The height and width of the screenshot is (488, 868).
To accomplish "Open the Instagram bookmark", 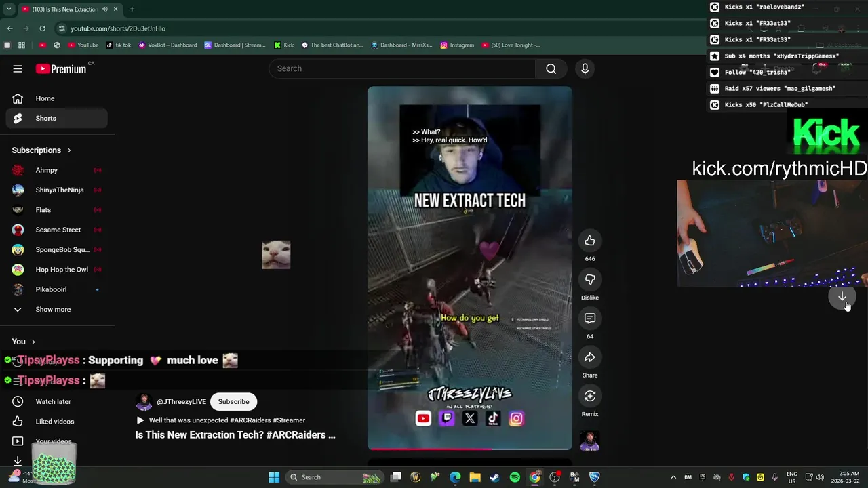I will tap(457, 45).
